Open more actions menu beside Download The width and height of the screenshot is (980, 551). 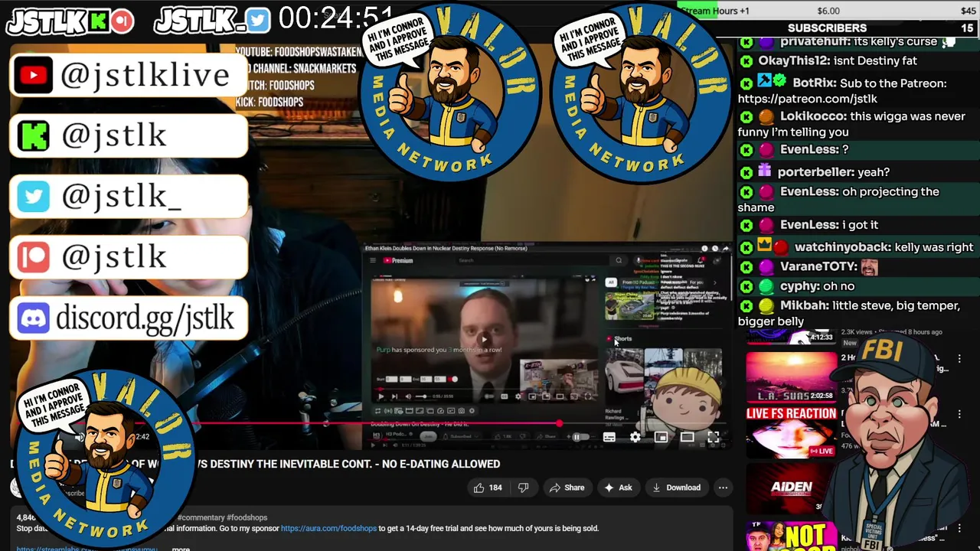click(723, 487)
